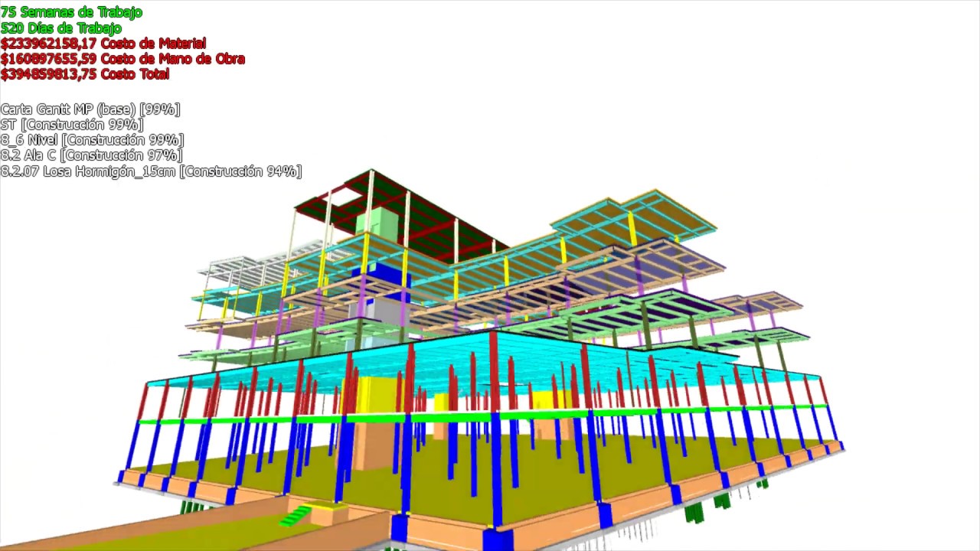Click the green staircase at the entrance

click(295, 517)
